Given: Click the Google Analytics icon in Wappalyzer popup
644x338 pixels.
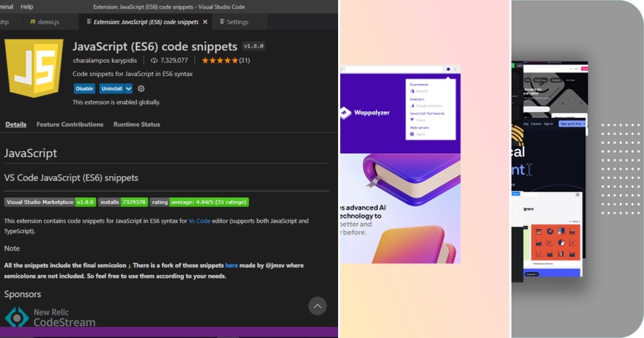Looking at the screenshot, I should click(412, 106).
